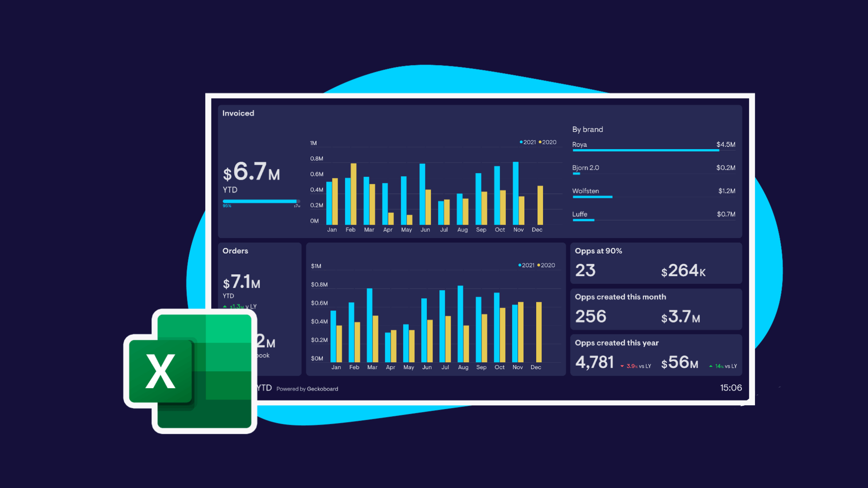Click the Aug 2021 bar in Orders chart

click(x=460, y=324)
